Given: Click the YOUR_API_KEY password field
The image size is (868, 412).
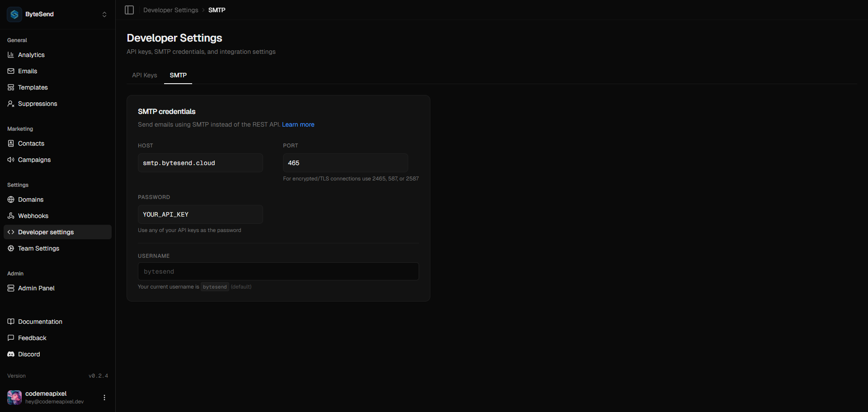Looking at the screenshot, I should tap(200, 214).
